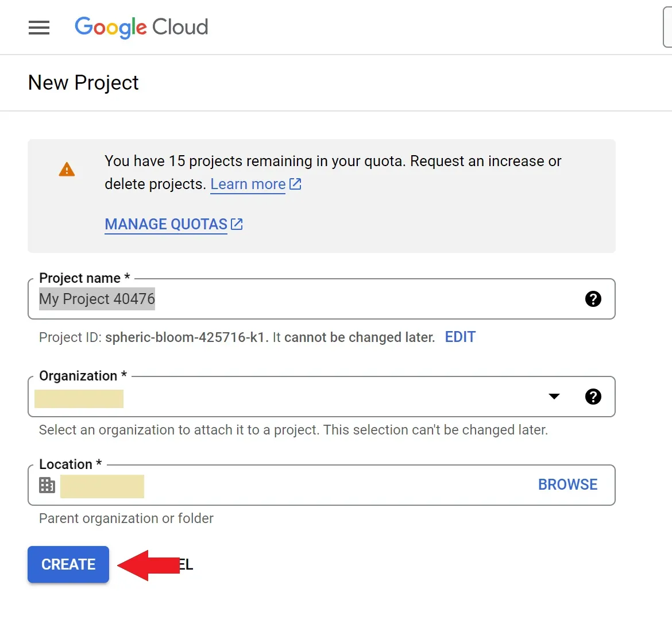Click the Google Cloud logo
This screenshot has height=619, width=672.
[x=141, y=27]
